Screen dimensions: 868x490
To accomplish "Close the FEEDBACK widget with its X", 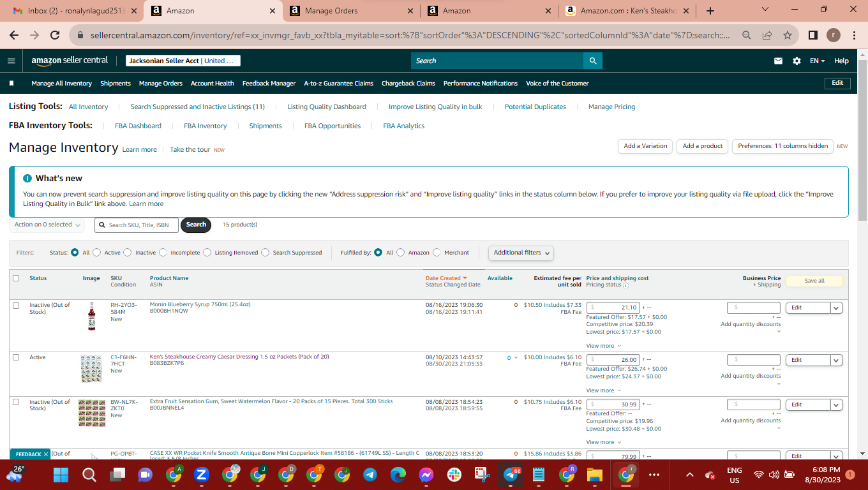I will point(46,454).
